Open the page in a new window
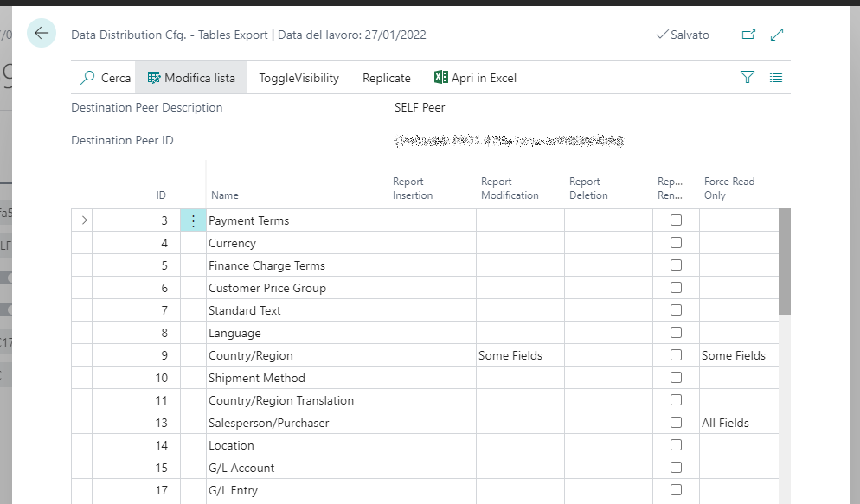Screen dimensions: 860x504 tap(748, 35)
